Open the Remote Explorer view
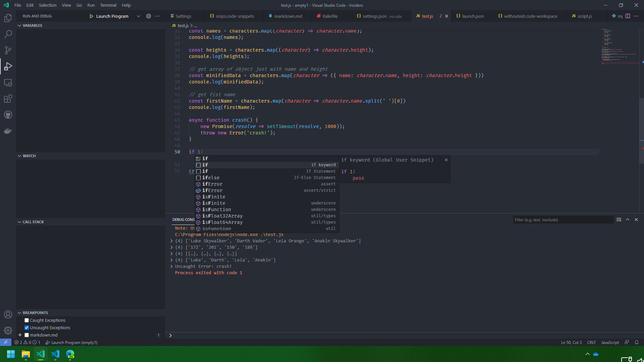This screenshot has width=644, height=362. click(x=8, y=82)
